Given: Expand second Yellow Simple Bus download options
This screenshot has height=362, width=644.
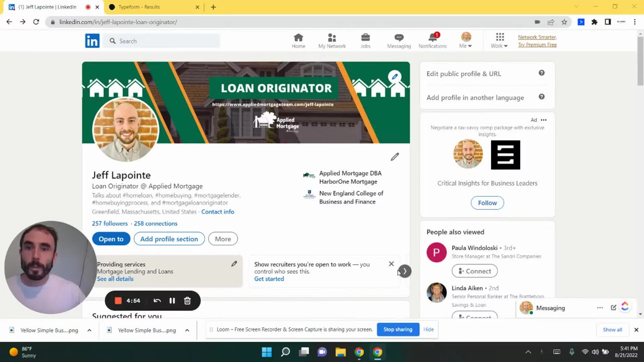Looking at the screenshot, I should click(187, 330).
